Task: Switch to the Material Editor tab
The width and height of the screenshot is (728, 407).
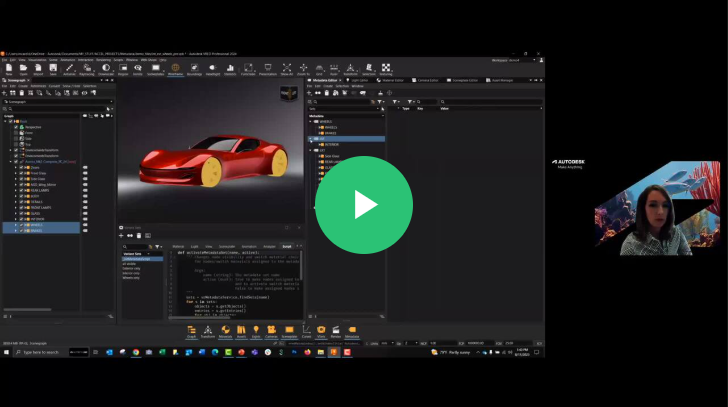Action: coord(390,80)
